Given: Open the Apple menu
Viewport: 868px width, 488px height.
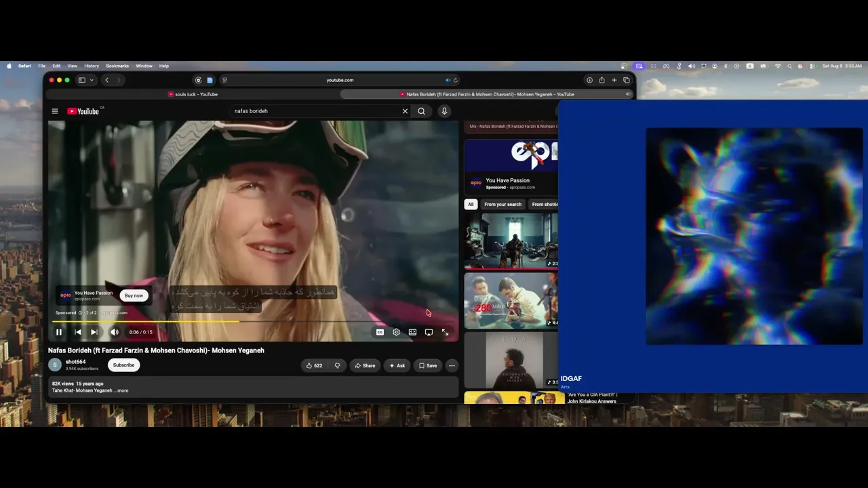Looking at the screenshot, I should click(x=9, y=66).
